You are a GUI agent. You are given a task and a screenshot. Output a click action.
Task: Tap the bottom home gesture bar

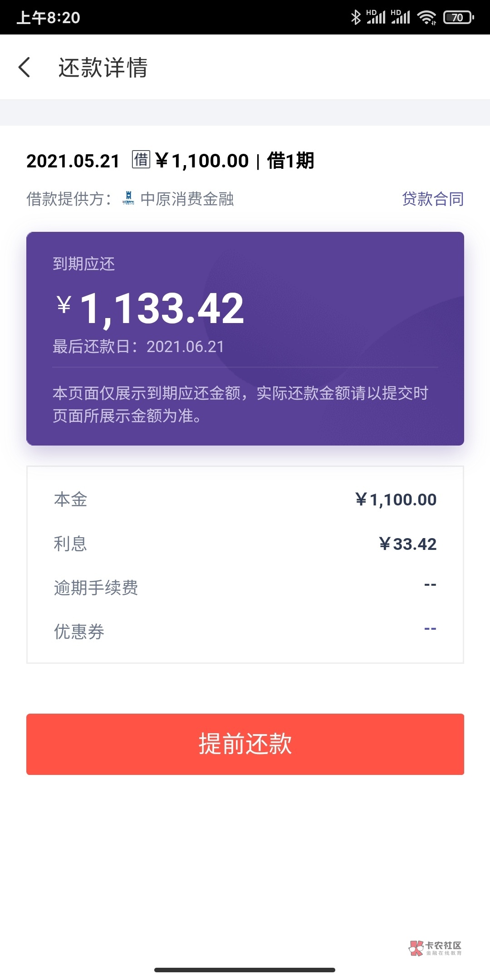coord(245,970)
